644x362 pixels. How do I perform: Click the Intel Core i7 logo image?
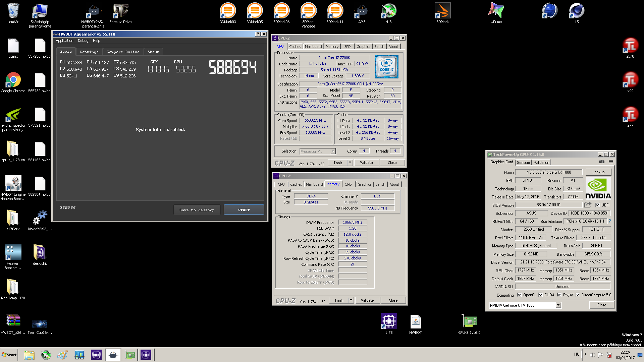pos(386,67)
